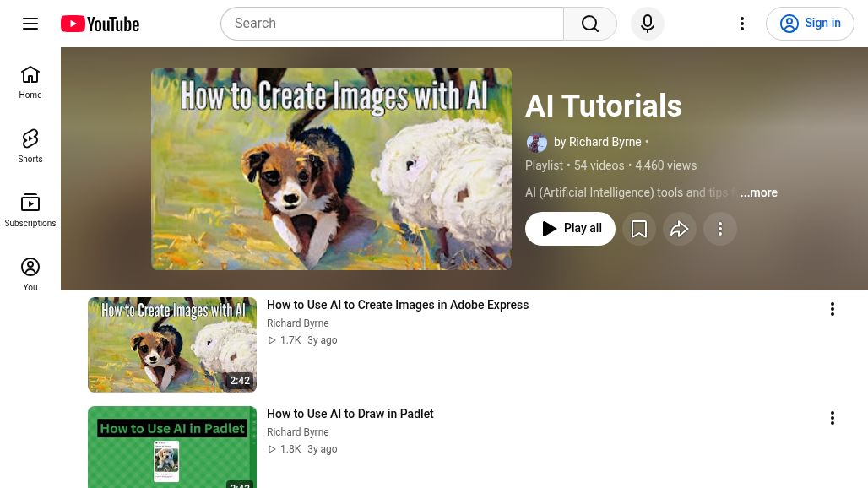Screen dimensions: 868x488
Task: Click the "AI Tutorials" playlist title
Action: pos(604,106)
